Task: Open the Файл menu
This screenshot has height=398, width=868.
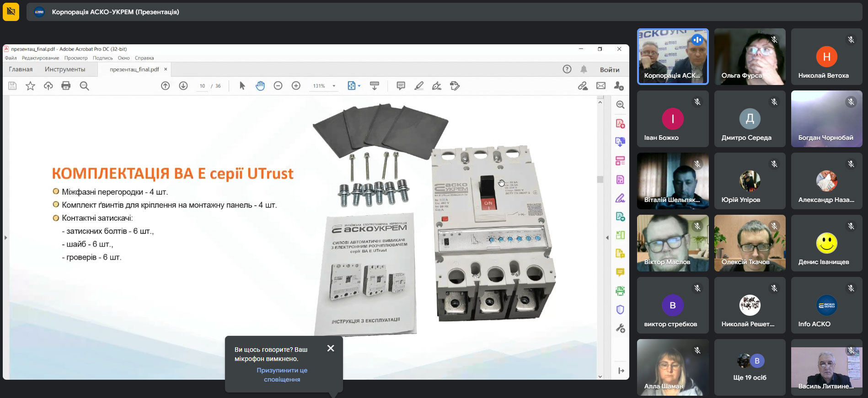Action: click(11, 58)
